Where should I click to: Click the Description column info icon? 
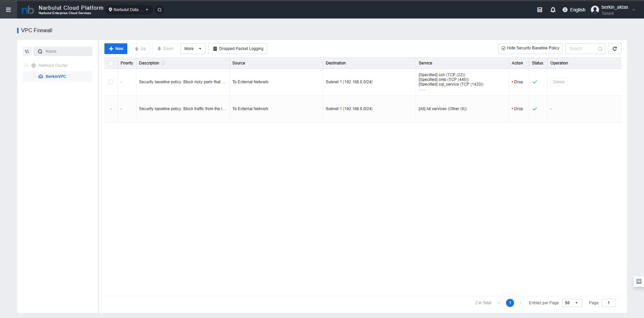[x=163, y=63]
